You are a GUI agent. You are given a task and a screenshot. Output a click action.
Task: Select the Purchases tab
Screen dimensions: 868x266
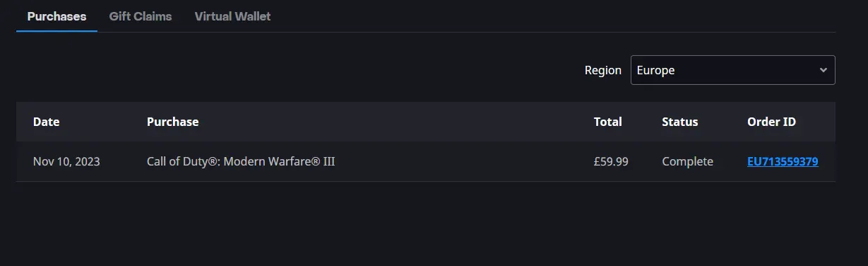(x=57, y=16)
